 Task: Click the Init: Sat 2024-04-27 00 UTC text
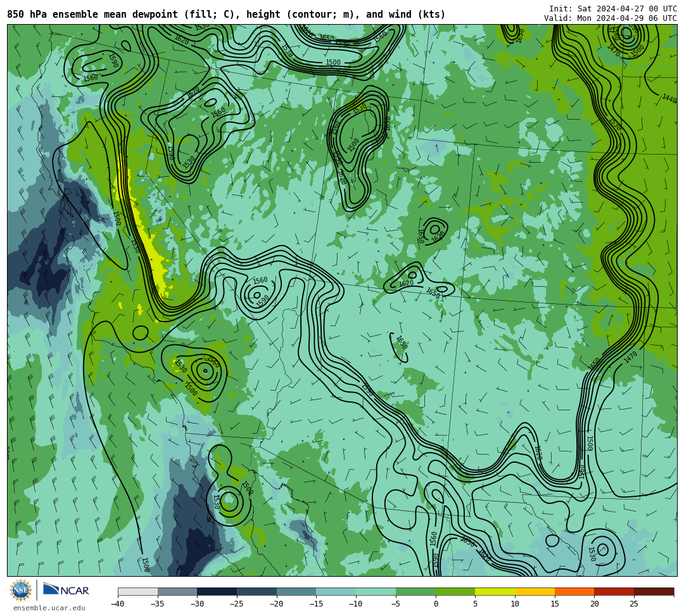[x=613, y=9]
